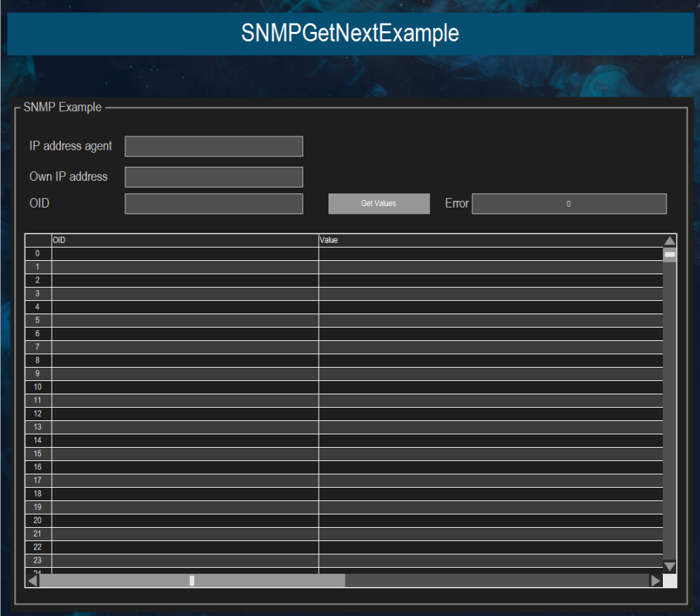Click the Get Values button
Screen dimensions: 700x616
click(378, 203)
